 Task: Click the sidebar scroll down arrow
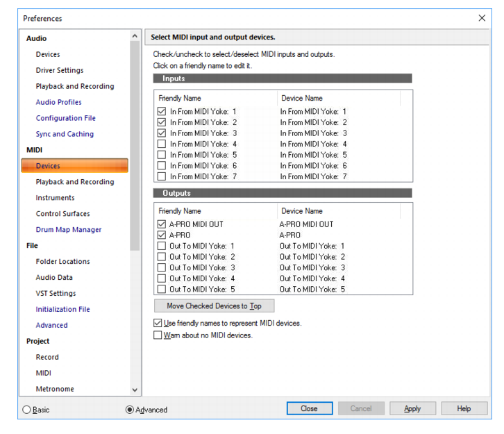click(135, 390)
